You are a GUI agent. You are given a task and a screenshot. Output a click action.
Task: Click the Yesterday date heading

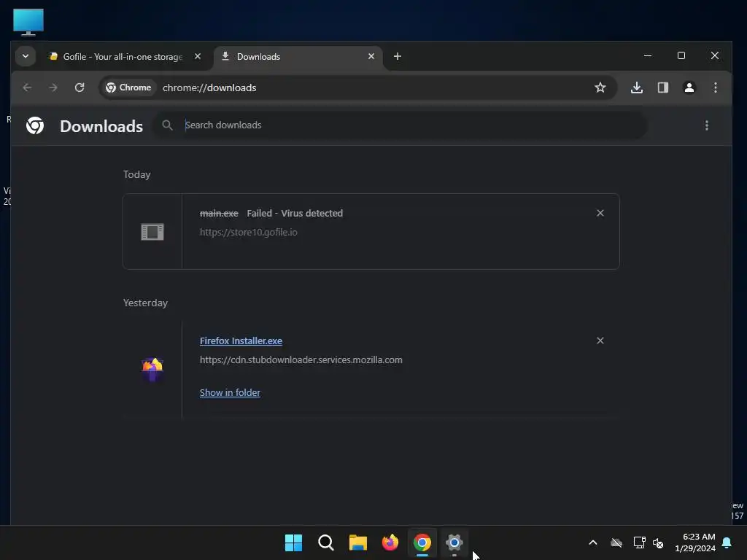[145, 303]
